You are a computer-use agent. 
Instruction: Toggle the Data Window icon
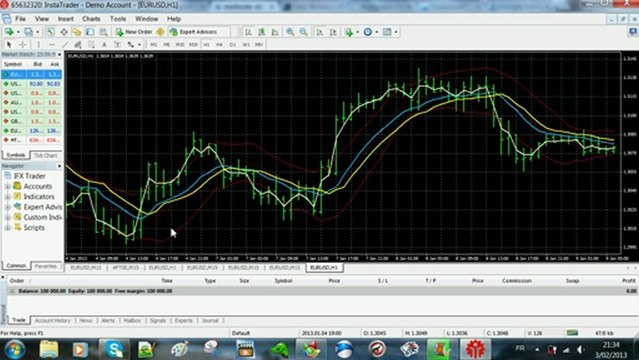(64, 32)
